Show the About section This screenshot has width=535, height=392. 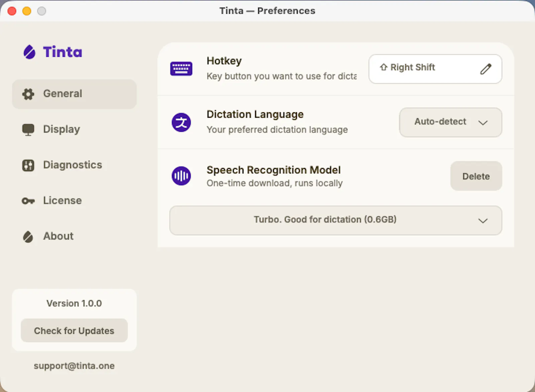(x=74, y=237)
